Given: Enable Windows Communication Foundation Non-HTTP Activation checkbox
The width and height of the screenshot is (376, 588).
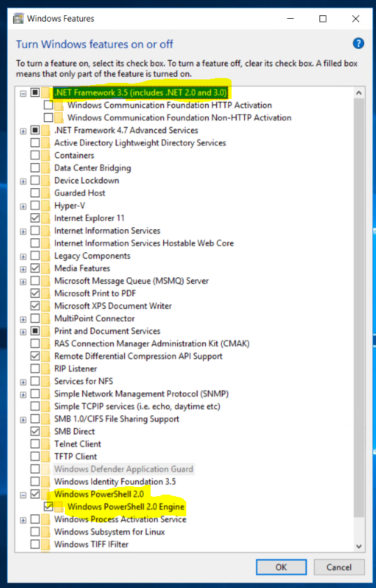Looking at the screenshot, I should coord(48,117).
